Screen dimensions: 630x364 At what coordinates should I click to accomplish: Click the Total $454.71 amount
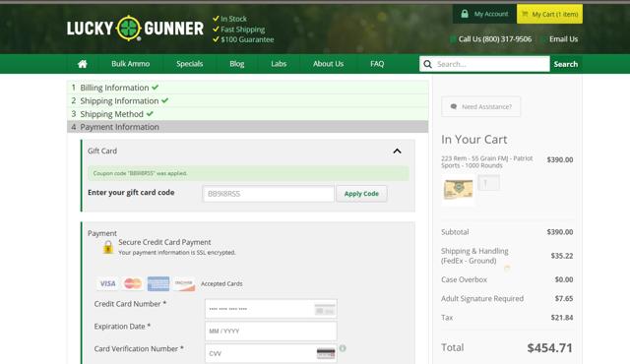point(549,348)
